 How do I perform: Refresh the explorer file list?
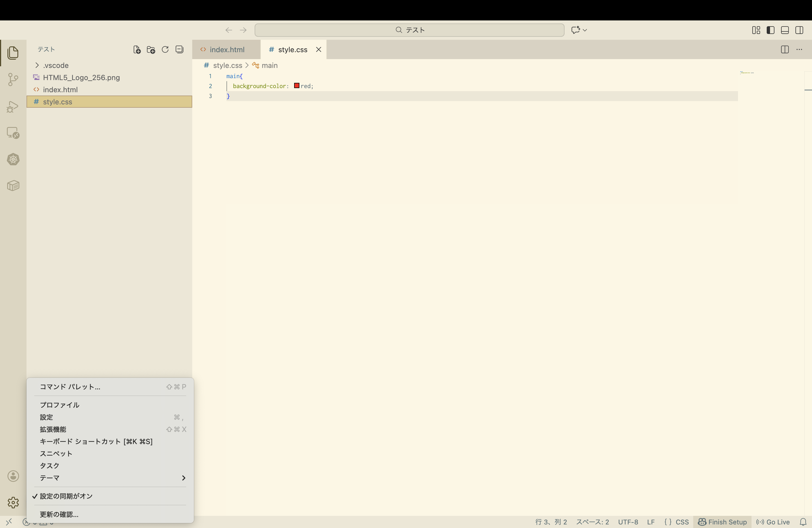pyautogui.click(x=165, y=50)
